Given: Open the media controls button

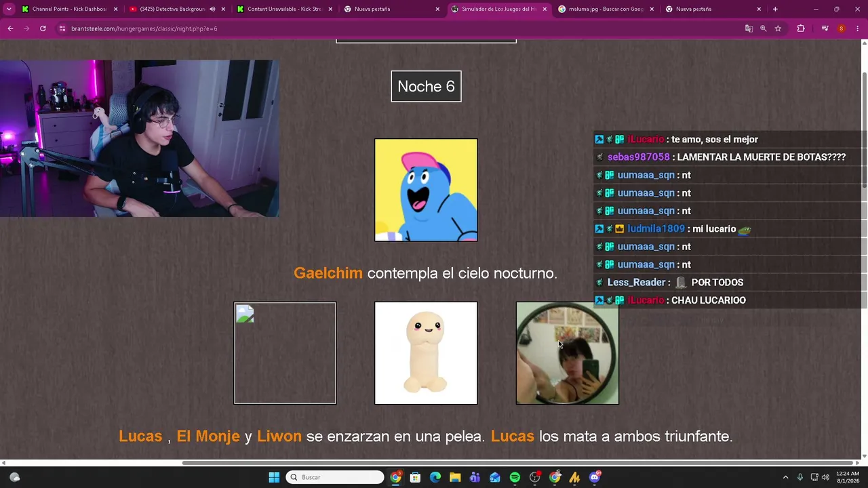Looking at the screenshot, I should (825, 28).
